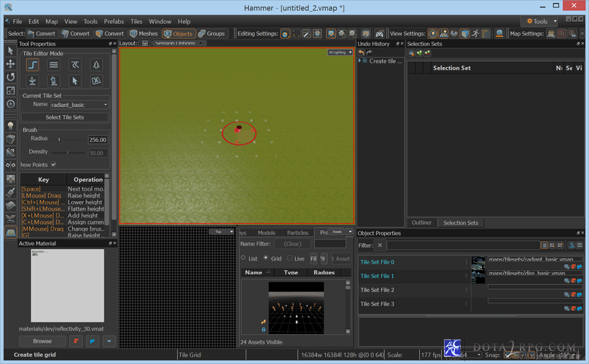
Task: Toggle Meshes selection mode
Action: click(x=144, y=33)
